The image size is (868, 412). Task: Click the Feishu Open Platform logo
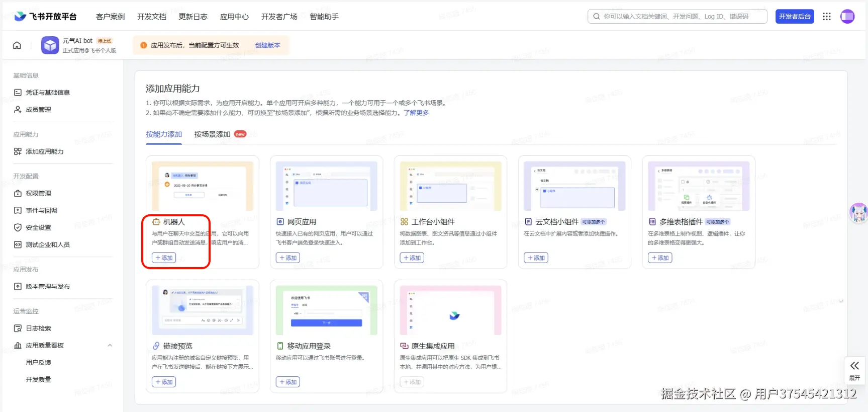[x=45, y=17]
